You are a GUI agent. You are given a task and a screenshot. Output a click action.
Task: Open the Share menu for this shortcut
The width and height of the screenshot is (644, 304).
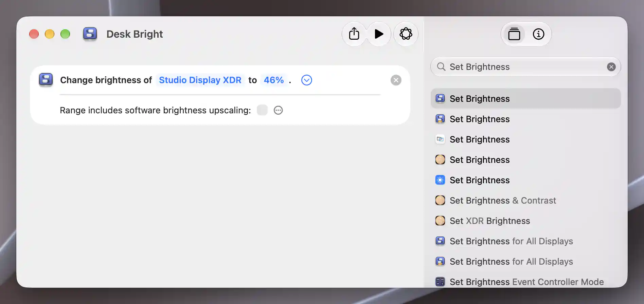click(x=354, y=34)
